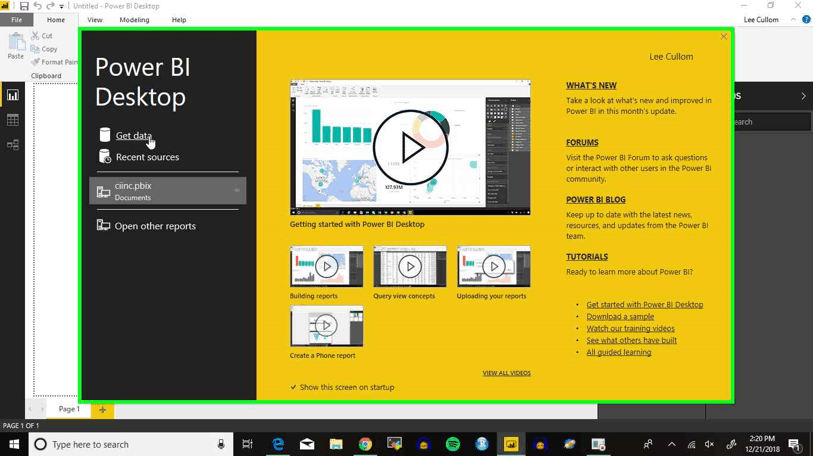The image size is (815, 457).
Task: Open Google Chrome from taskbar
Action: [365, 445]
